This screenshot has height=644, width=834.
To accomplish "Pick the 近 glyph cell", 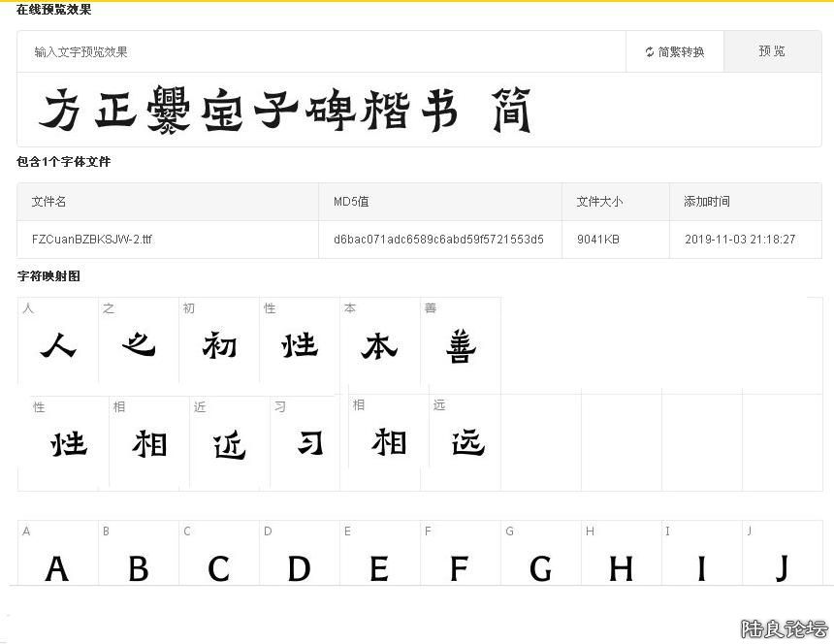I will (x=229, y=441).
